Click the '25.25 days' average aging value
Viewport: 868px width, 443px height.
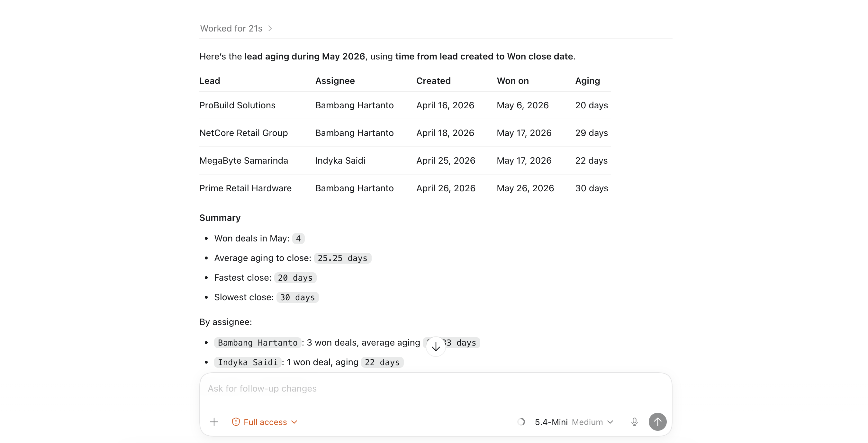(x=342, y=258)
